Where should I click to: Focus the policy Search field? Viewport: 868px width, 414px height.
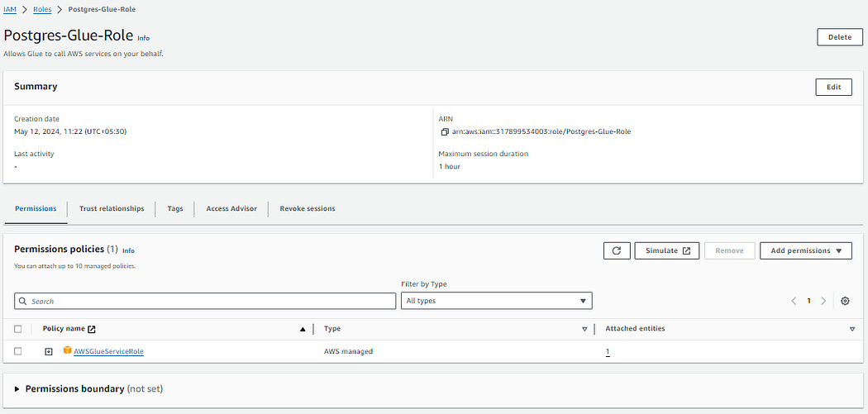[x=205, y=301]
